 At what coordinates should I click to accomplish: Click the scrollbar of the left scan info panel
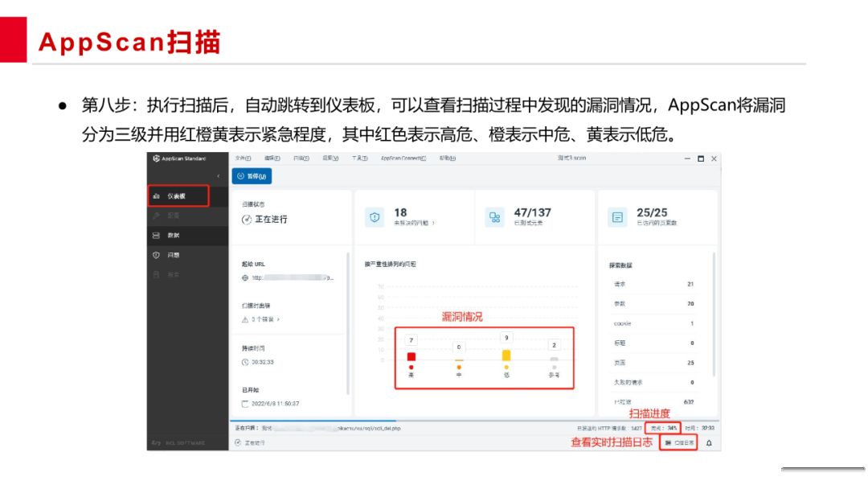coord(348,323)
